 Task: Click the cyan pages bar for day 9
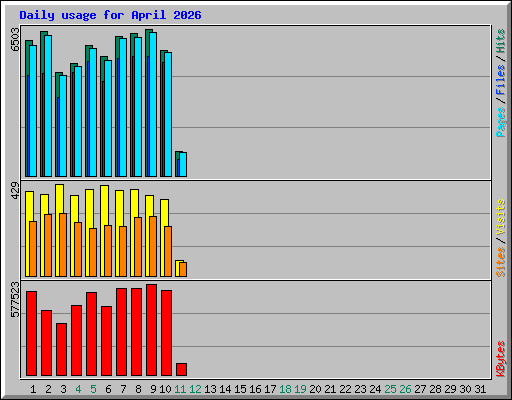pos(153,104)
